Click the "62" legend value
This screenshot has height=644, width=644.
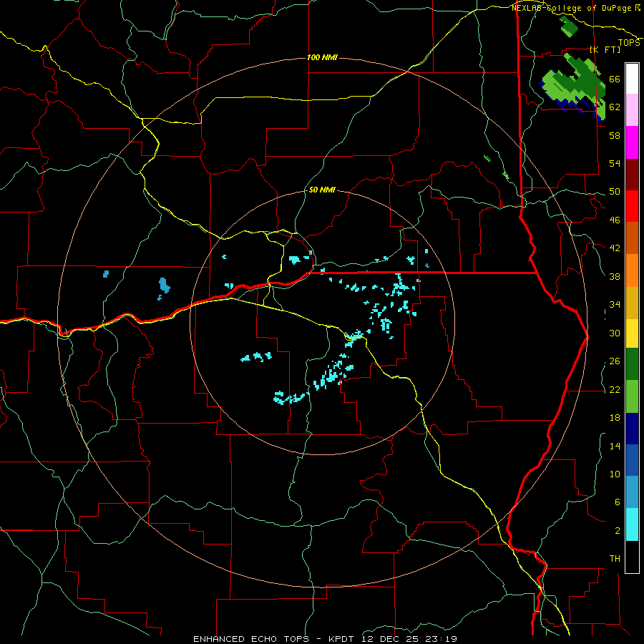coord(615,107)
